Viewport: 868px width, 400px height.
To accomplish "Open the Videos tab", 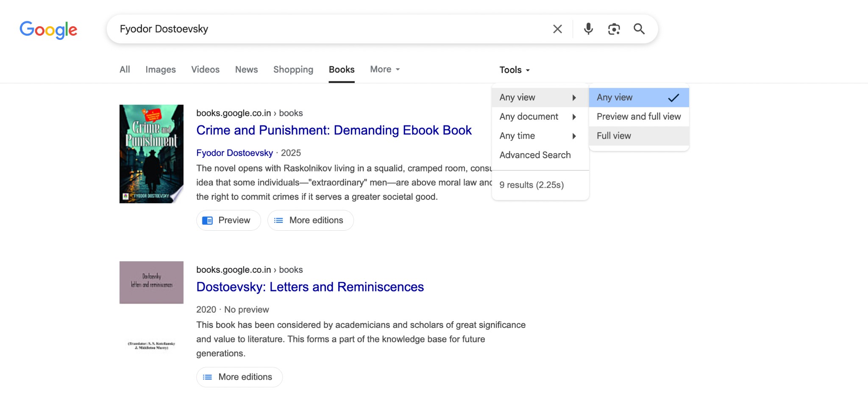I will point(206,70).
